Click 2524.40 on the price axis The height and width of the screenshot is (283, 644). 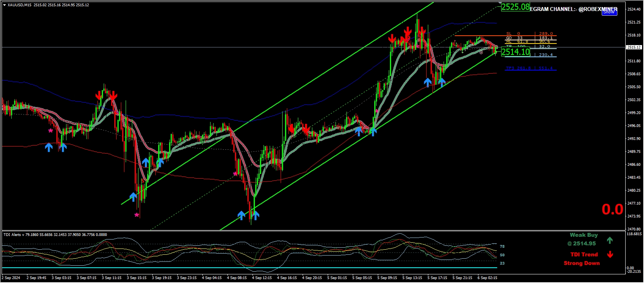pos(634,9)
